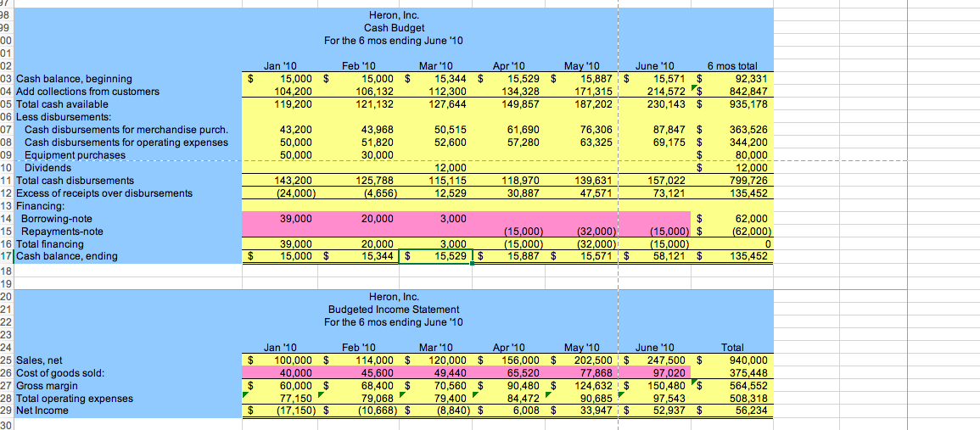Click the "Cash balance, beginning" row label
The image size is (980, 430).
click(x=75, y=79)
